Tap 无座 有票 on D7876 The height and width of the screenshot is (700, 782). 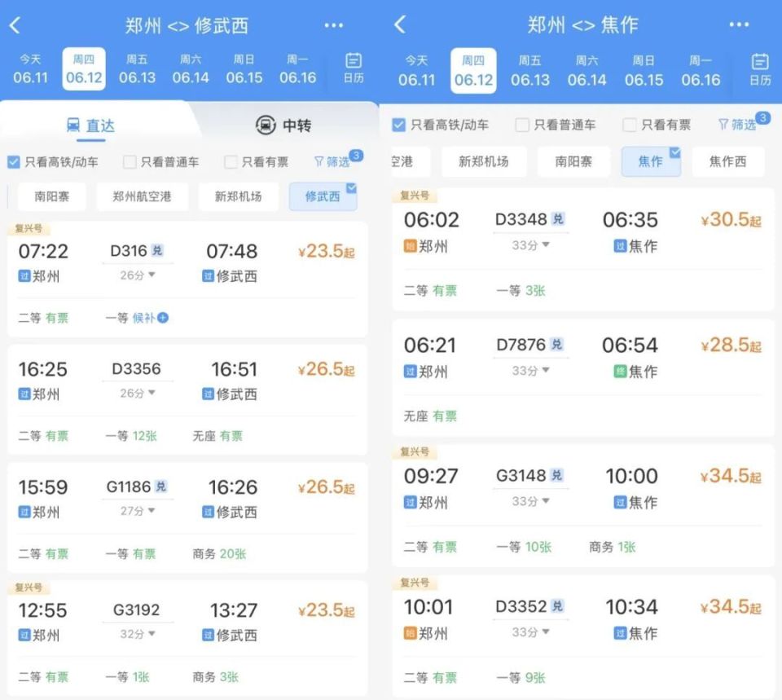(x=430, y=416)
